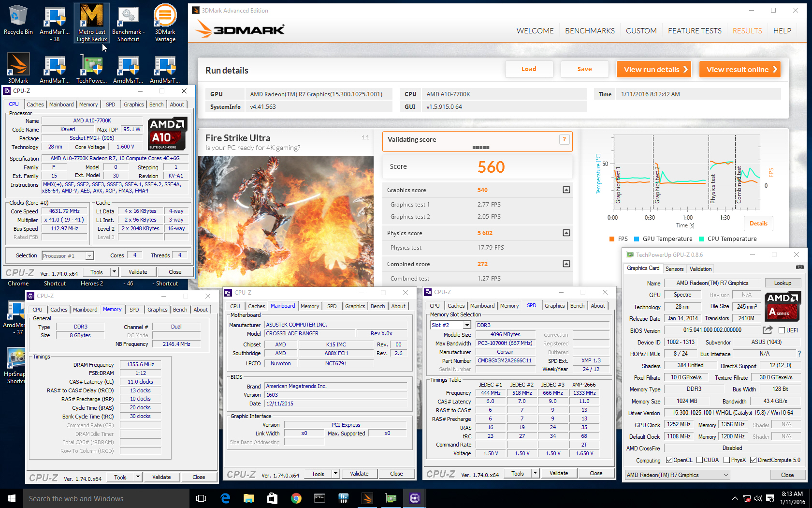Open Windows Store from taskbar

click(x=272, y=498)
